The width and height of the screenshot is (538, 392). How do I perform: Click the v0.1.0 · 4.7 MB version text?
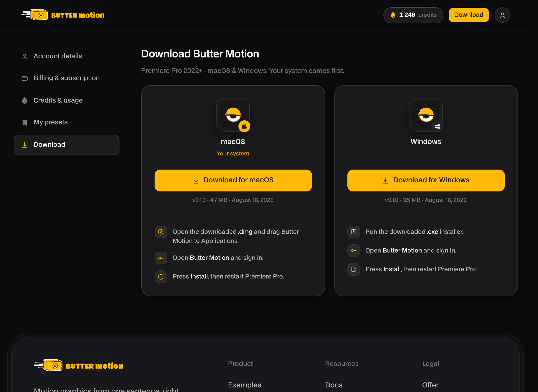click(233, 200)
